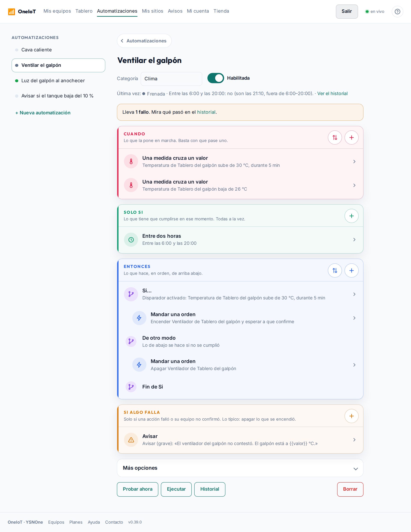Click the Ejecutar button
Screen dimensions: 411x532
pyautogui.click(x=176, y=489)
